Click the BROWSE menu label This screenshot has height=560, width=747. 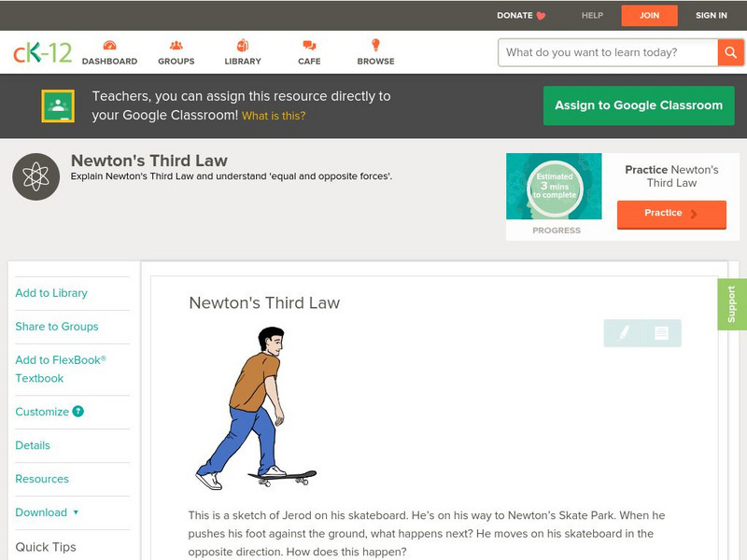(376, 62)
